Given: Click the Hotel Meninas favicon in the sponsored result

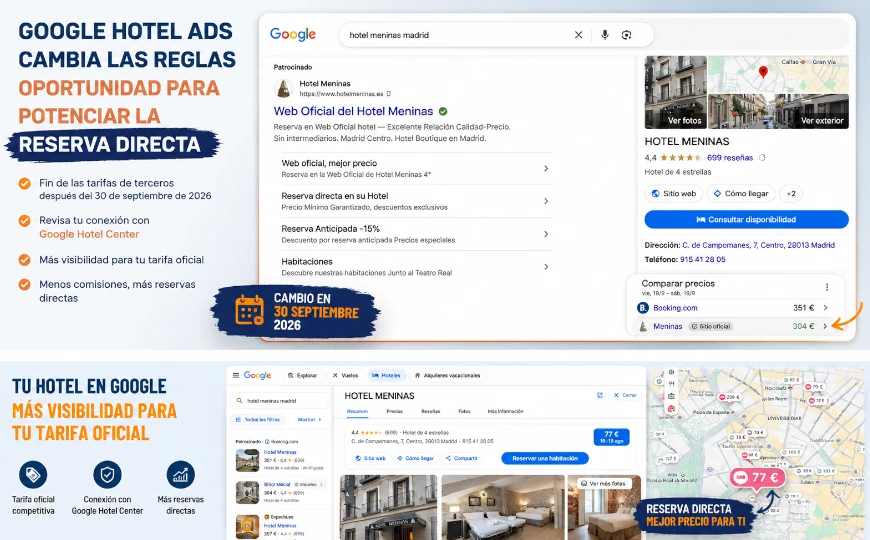Looking at the screenshot, I should (284, 88).
